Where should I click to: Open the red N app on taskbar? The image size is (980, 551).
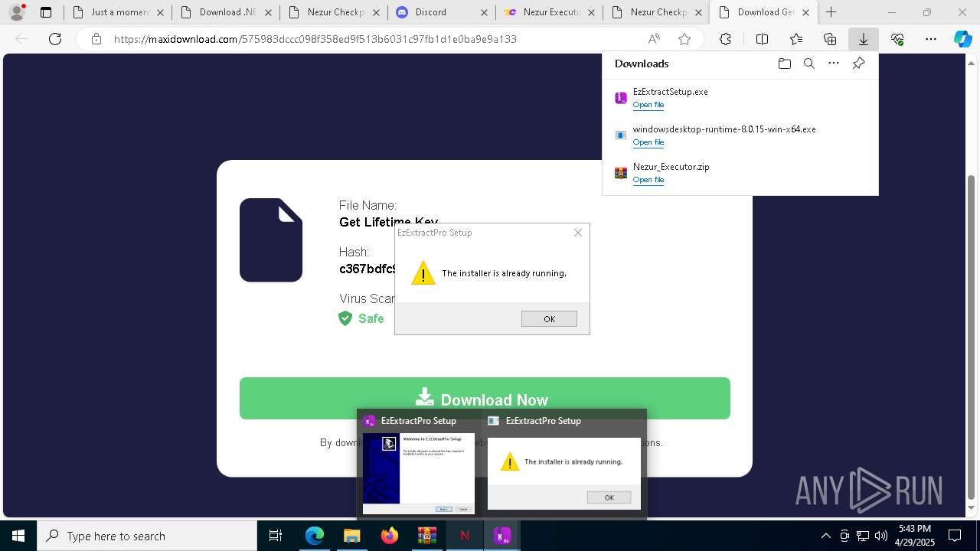click(464, 536)
